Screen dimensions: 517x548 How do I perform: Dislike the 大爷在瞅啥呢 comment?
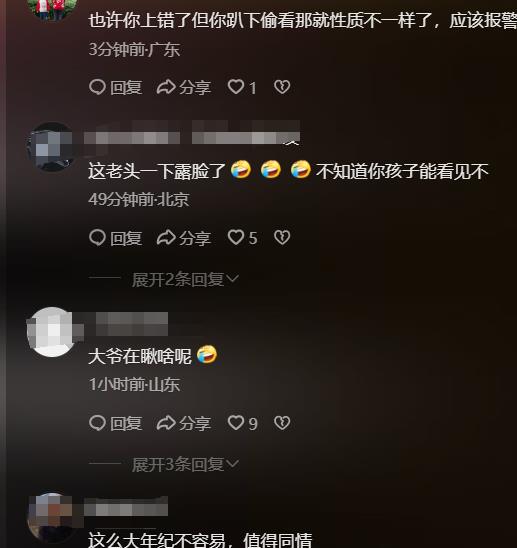tap(282, 423)
